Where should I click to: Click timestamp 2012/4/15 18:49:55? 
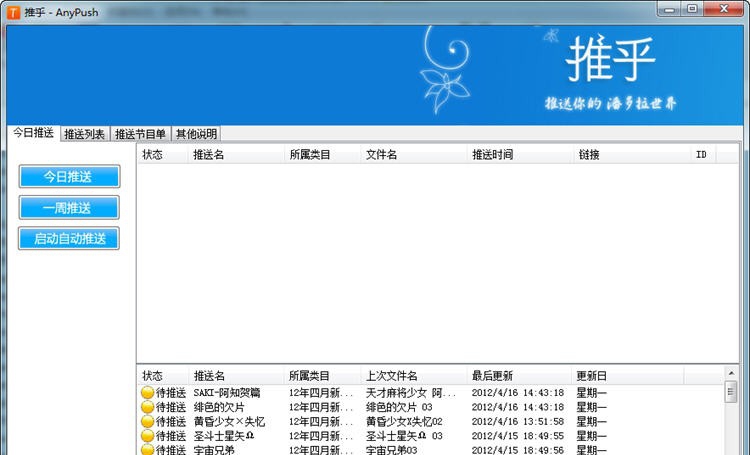click(x=518, y=436)
